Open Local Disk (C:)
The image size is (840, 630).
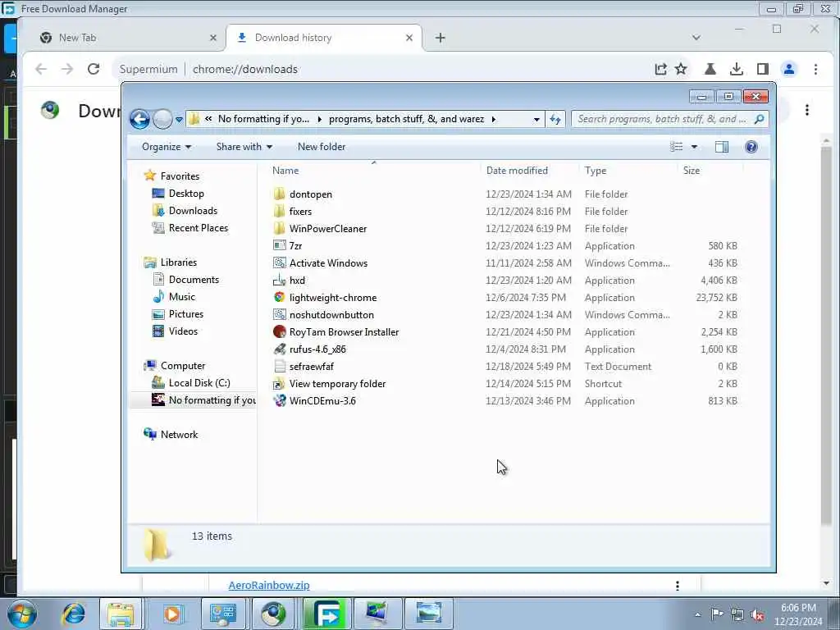click(199, 382)
